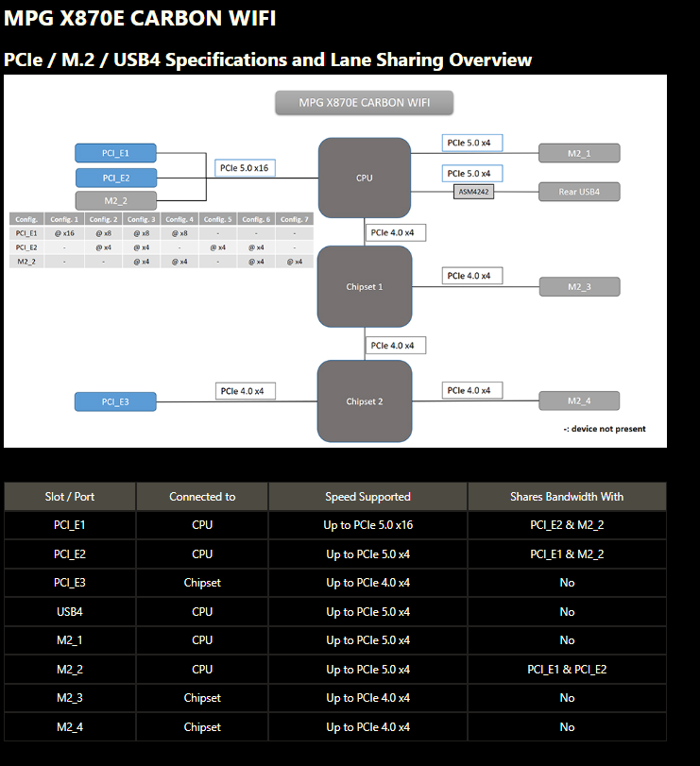Viewport: 700px width, 766px height.
Task: Click the blue PCI_E1 block in the diagram
Action: coord(116,153)
